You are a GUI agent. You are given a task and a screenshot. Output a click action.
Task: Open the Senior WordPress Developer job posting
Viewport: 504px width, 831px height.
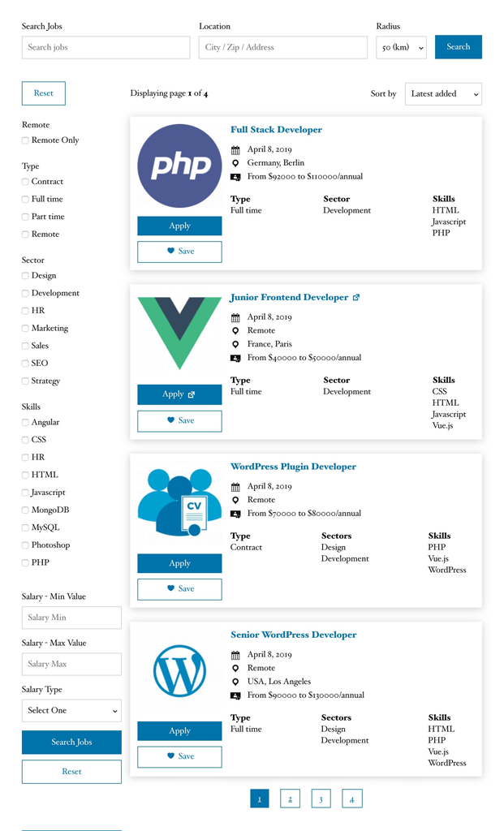click(x=292, y=635)
